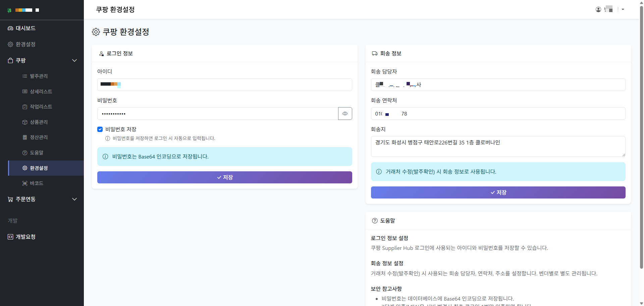The image size is (644, 306).
Task: Click the 보안 참고사항 help heading
Action: coord(386,289)
